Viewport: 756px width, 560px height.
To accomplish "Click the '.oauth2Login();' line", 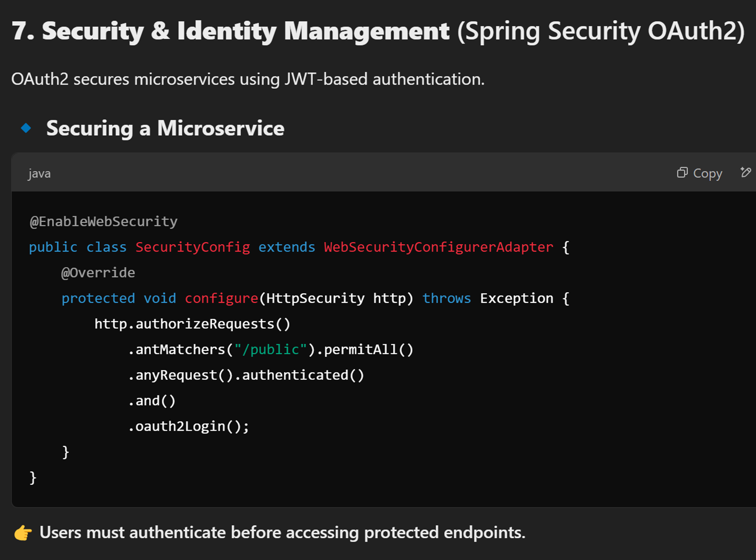I will pyautogui.click(x=189, y=426).
